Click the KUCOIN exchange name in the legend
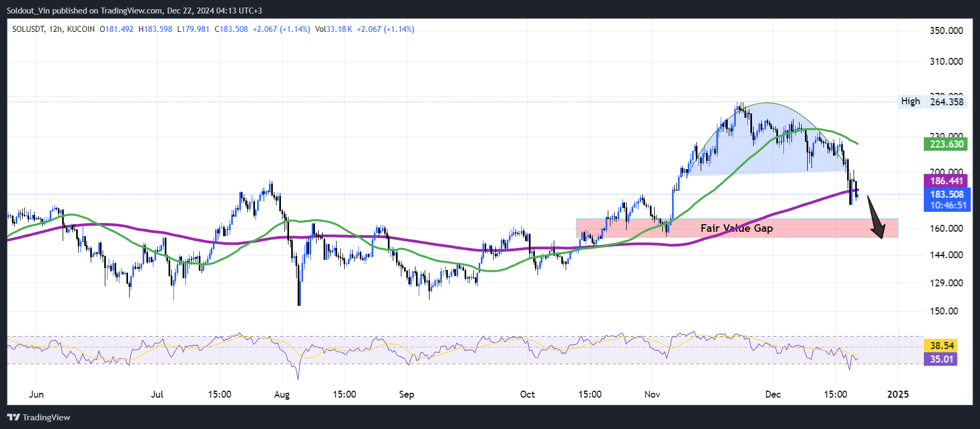 click(81, 29)
